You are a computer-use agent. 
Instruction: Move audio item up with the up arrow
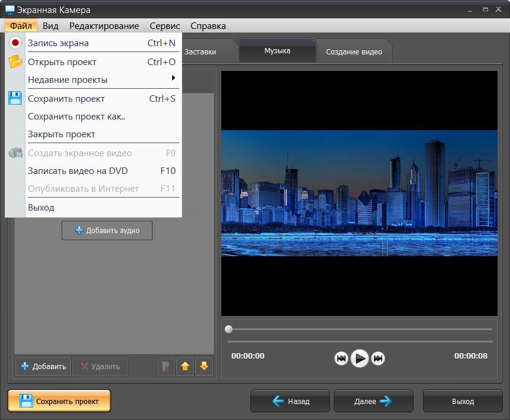click(x=185, y=366)
